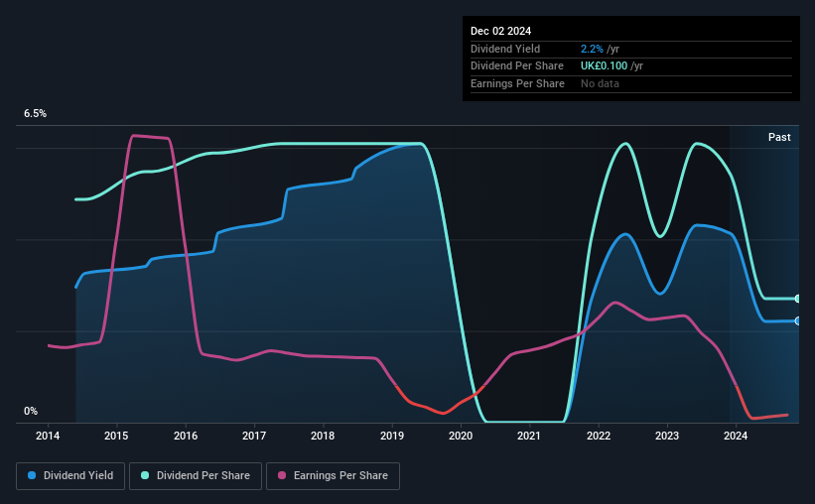
Task: Click the pink Earnings Per Share legend dot
Action: (x=282, y=475)
